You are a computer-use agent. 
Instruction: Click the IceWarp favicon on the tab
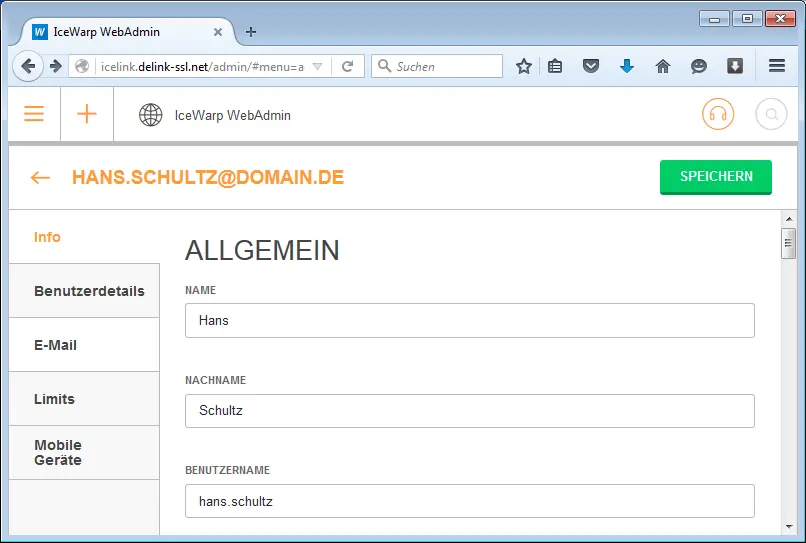coord(40,32)
